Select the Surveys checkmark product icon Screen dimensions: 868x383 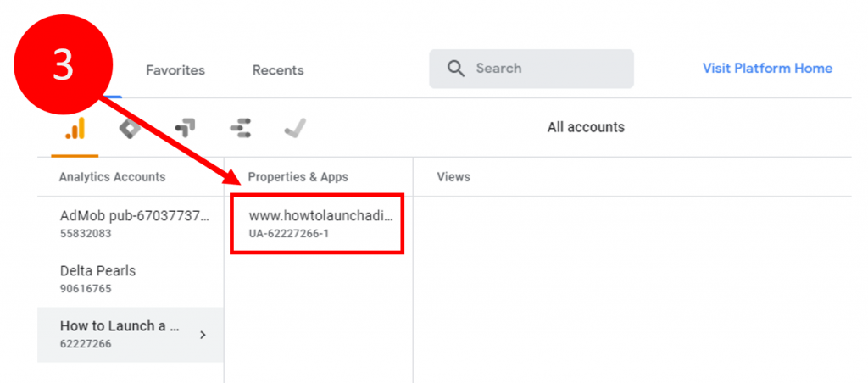pos(295,129)
